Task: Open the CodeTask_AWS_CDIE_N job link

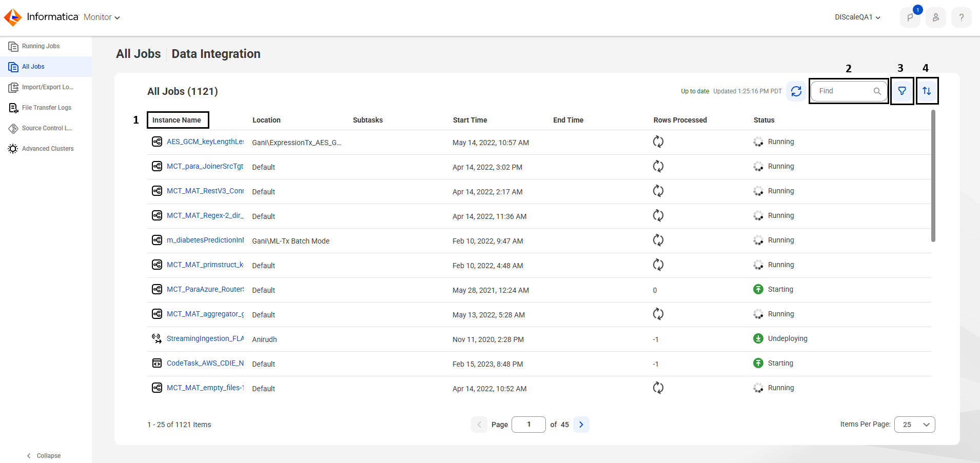Action: click(205, 363)
